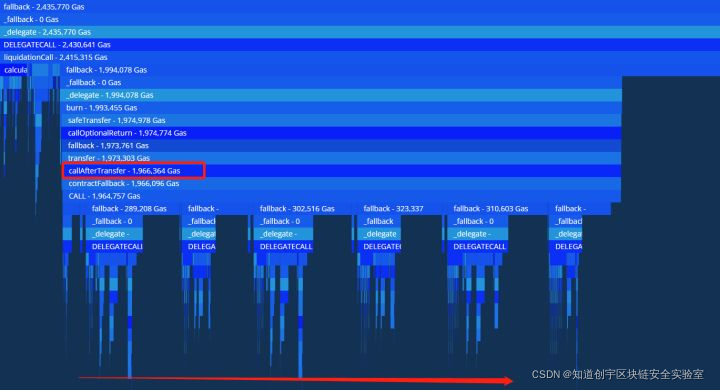Select the fallback - 2,435,770 Gas bar

(360, 6)
